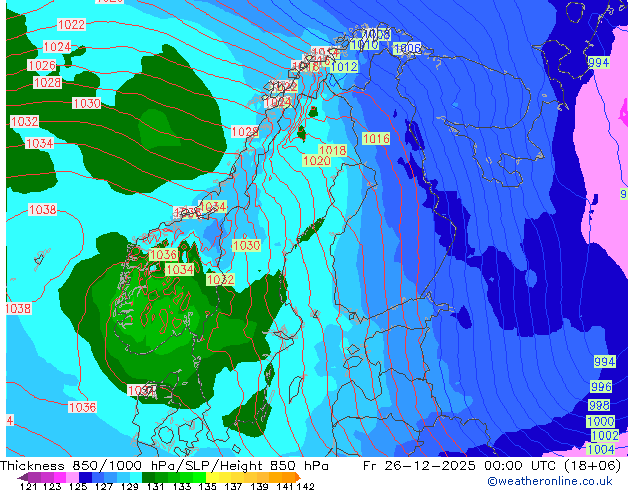
Task: Click the blue 1006 contour label
Action: [407, 48]
